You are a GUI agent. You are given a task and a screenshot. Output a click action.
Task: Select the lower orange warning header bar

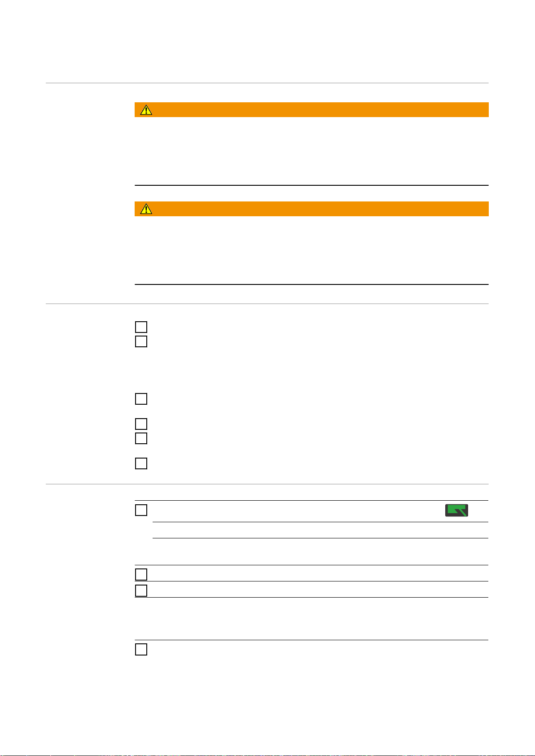pos(311,209)
